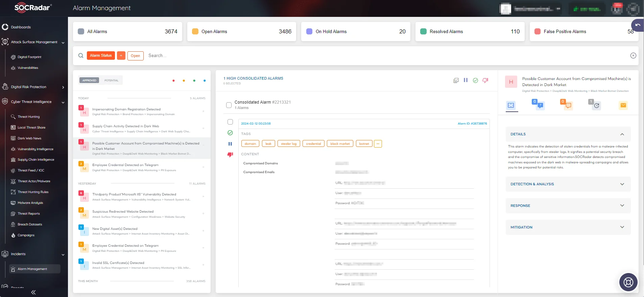Collapse the sidebar with double-chevron
This screenshot has width=644, height=297.
33,292
